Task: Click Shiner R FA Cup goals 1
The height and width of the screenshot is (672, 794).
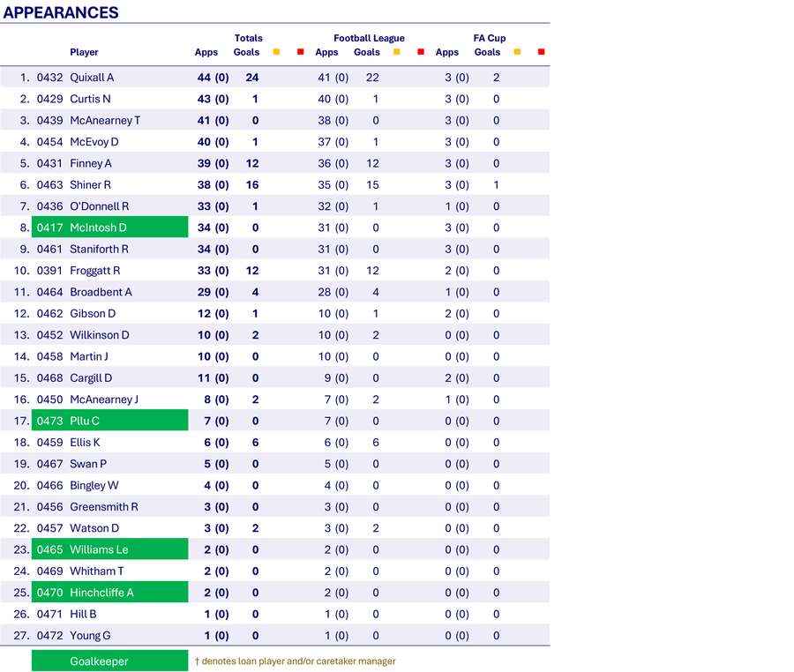Action: tap(496, 184)
